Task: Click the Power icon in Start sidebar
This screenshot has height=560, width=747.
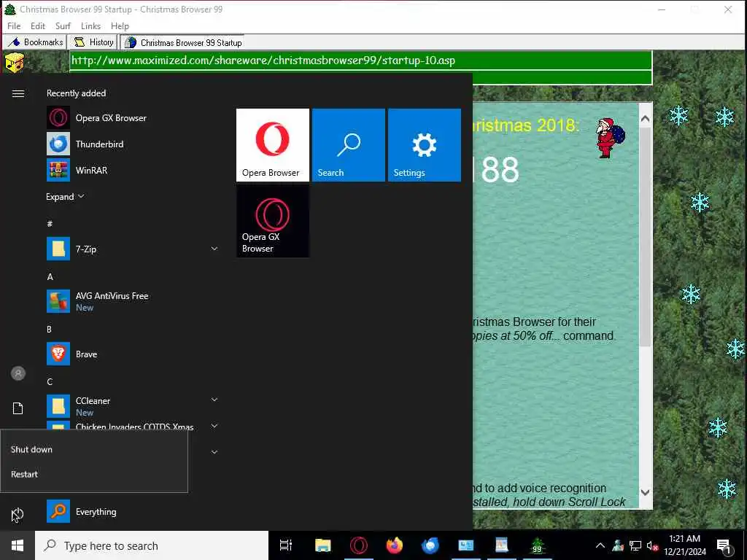Action: coord(18,514)
